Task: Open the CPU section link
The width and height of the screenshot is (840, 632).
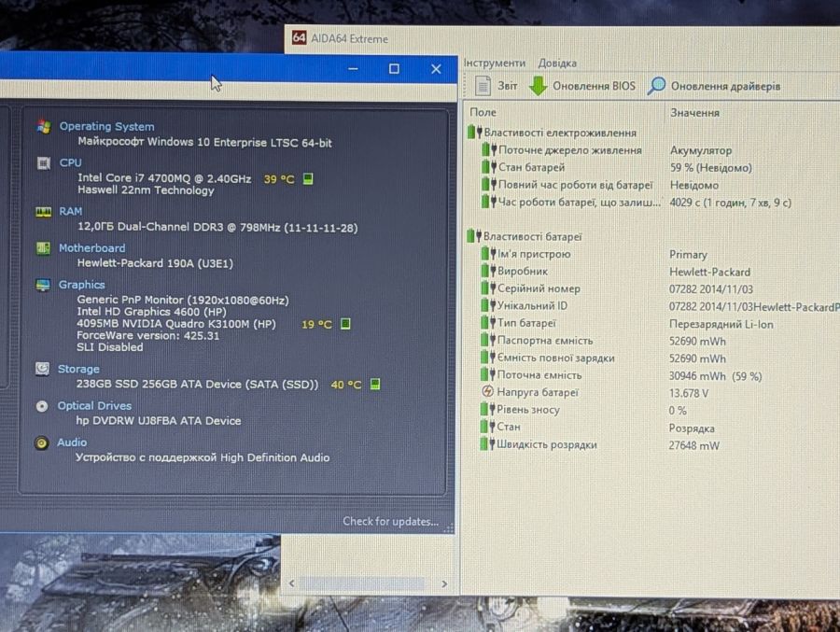Action: click(70, 162)
